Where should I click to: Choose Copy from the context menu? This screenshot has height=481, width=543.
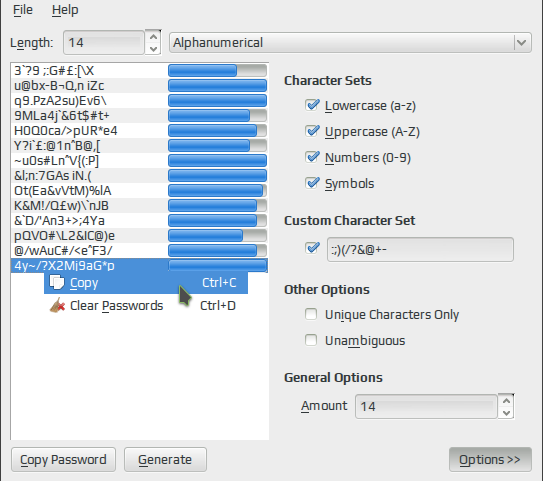coord(146,283)
